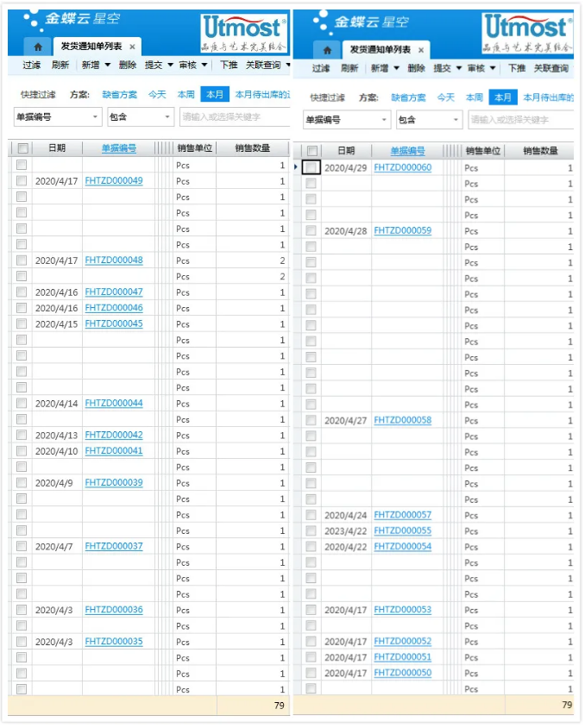This screenshot has width=585, height=728.
Task: Click 刷新 in left window toolbar
Action: (60, 65)
